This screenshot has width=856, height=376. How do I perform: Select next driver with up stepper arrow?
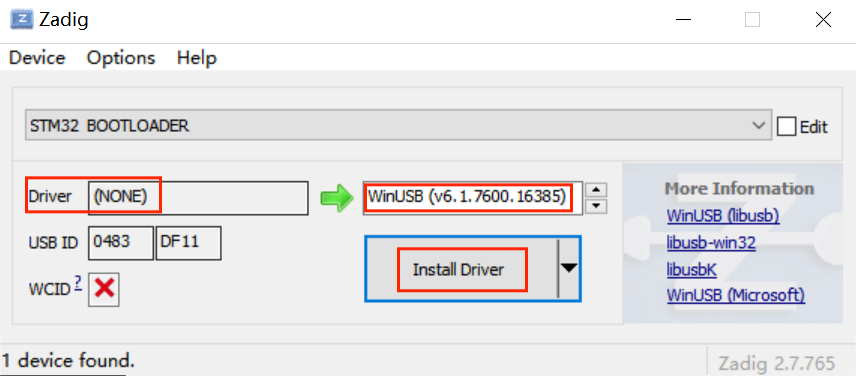tap(596, 190)
